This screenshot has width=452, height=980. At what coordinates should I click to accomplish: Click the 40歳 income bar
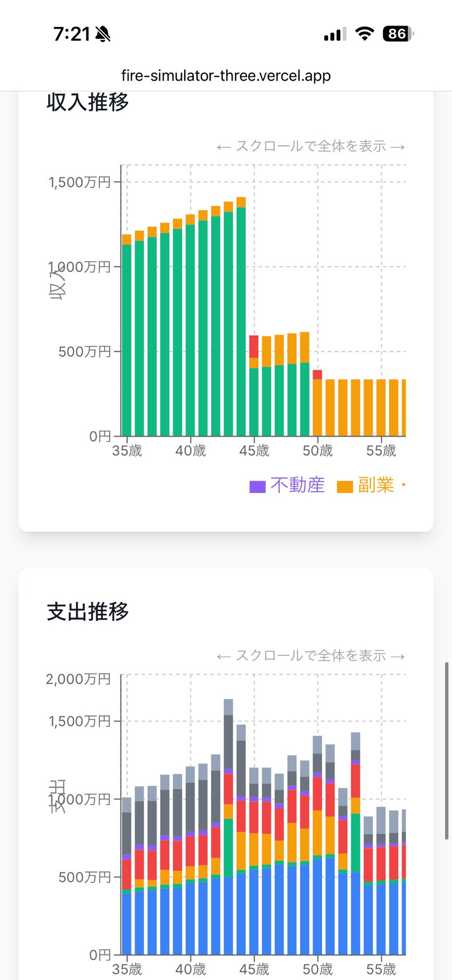pyautogui.click(x=190, y=325)
